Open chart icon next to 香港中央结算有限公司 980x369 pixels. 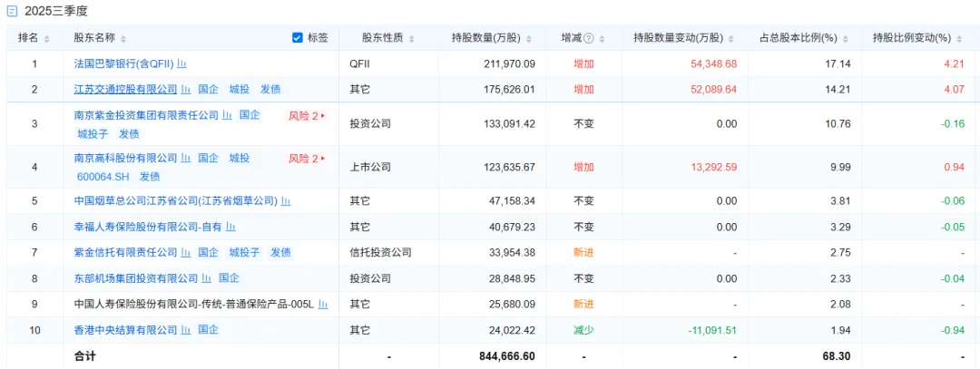point(186,329)
